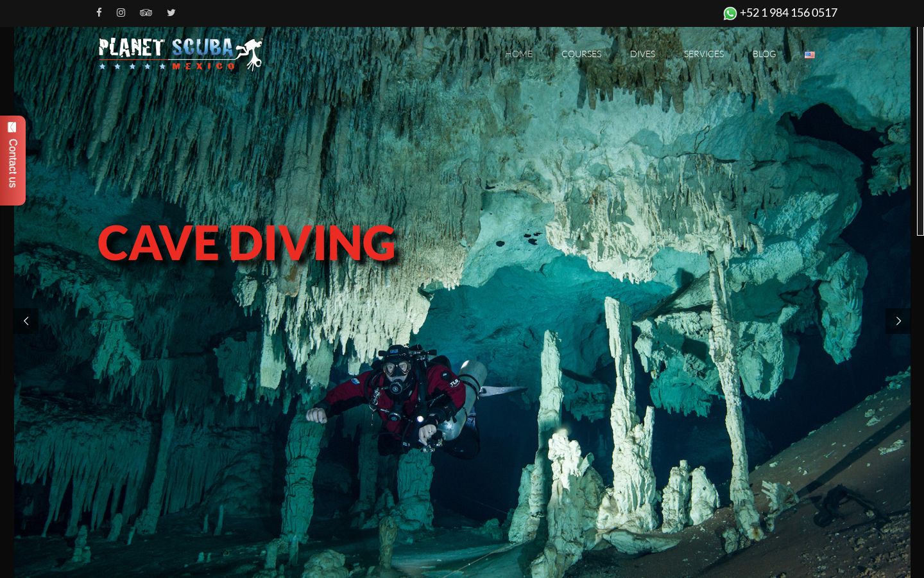Open the SERVICES menu
The height and width of the screenshot is (578, 924).
tap(703, 54)
